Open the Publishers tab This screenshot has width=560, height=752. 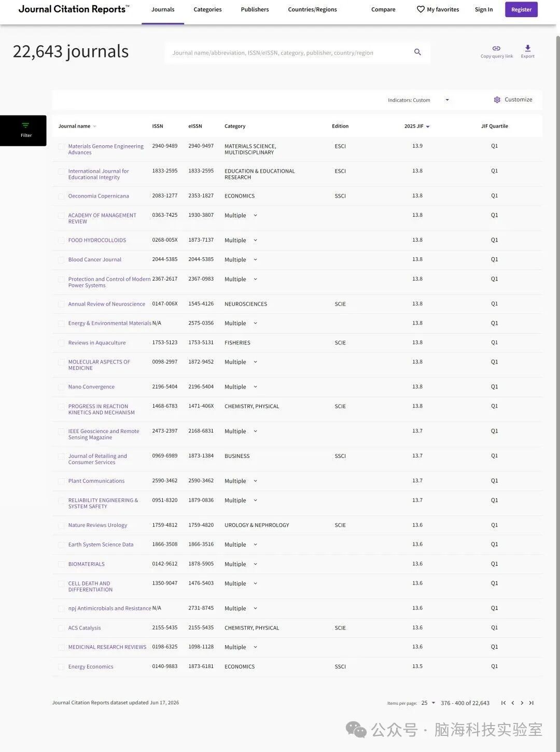click(255, 9)
